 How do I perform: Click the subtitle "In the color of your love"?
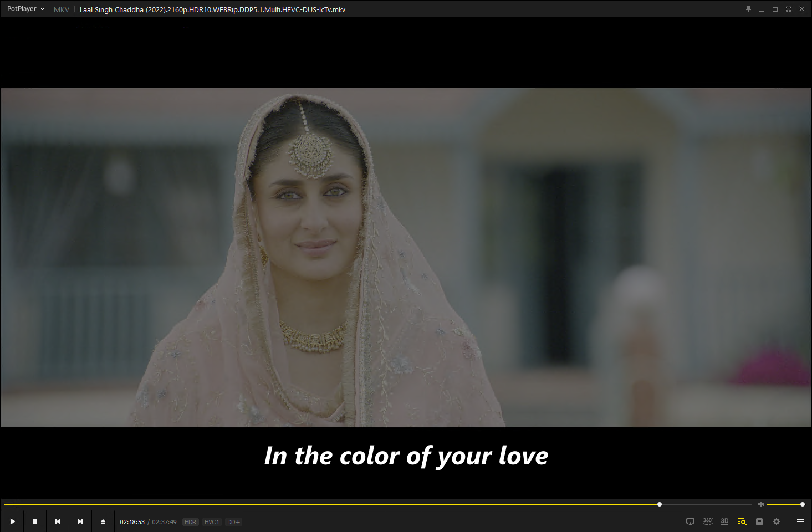tap(406, 456)
